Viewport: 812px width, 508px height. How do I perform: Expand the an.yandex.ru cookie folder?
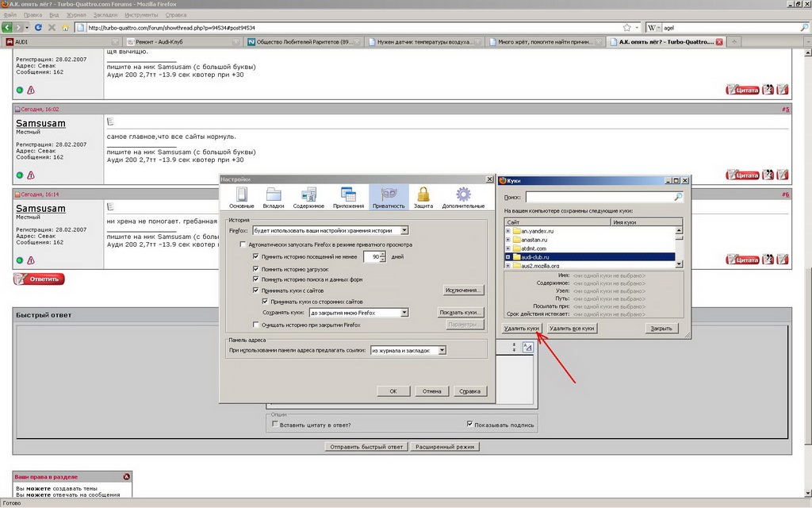click(507, 231)
